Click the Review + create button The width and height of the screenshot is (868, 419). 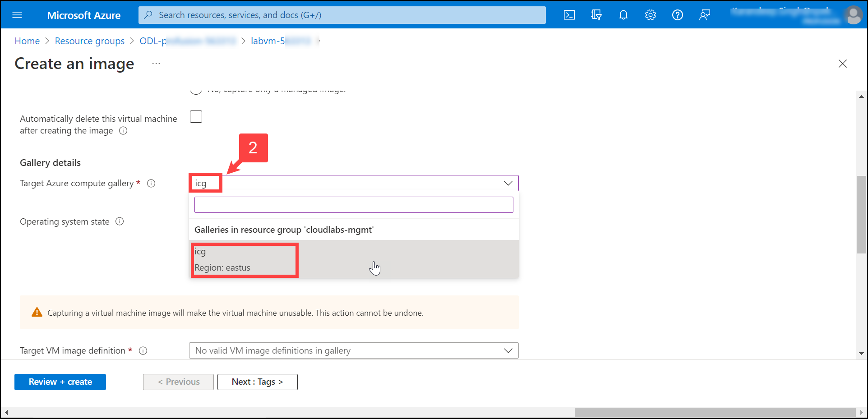click(x=60, y=382)
